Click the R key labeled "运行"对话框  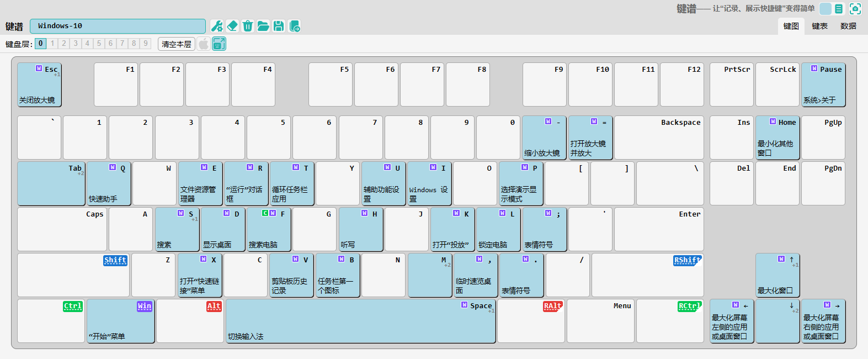click(x=246, y=183)
